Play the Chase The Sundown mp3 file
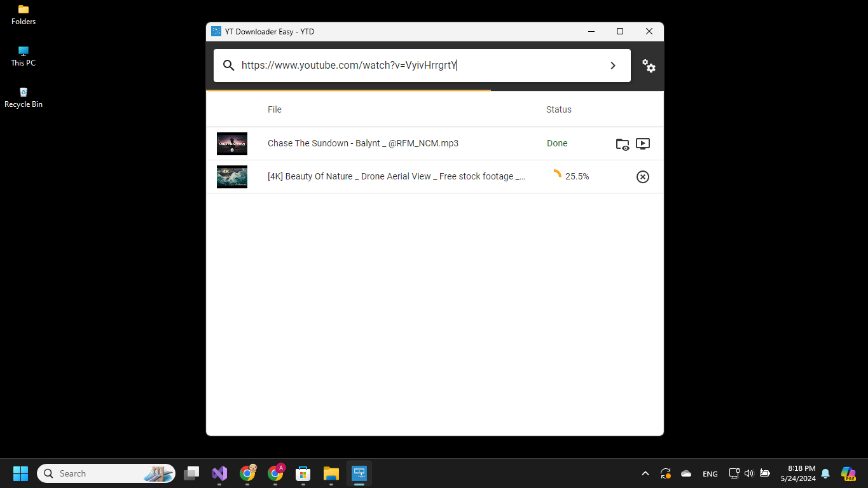 click(x=643, y=144)
